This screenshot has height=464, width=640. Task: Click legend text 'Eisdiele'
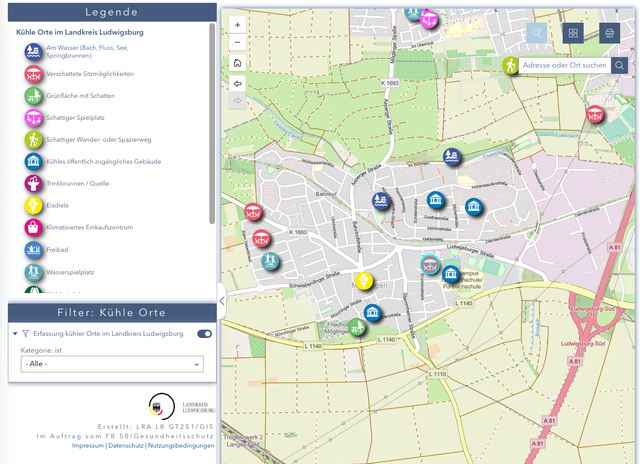[x=57, y=205]
